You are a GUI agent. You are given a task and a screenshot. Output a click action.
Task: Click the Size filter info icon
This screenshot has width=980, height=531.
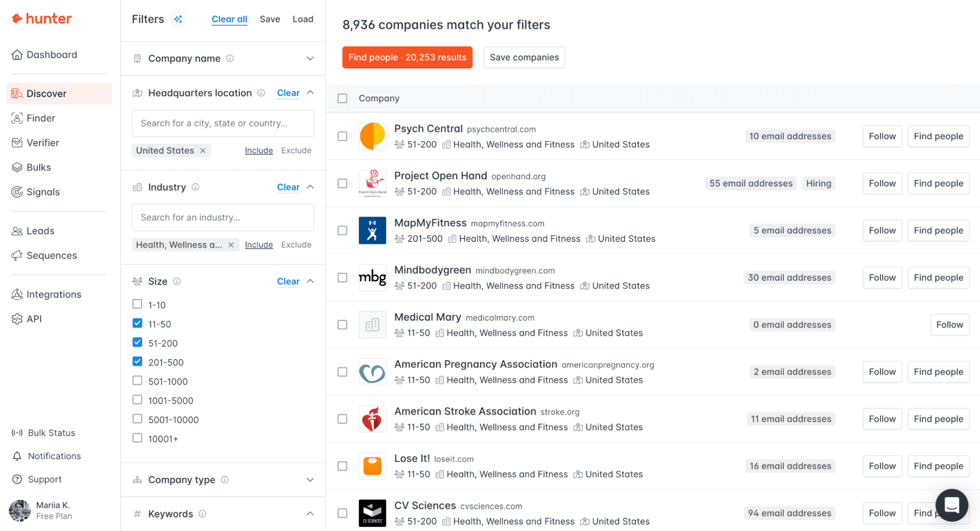click(177, 281)
